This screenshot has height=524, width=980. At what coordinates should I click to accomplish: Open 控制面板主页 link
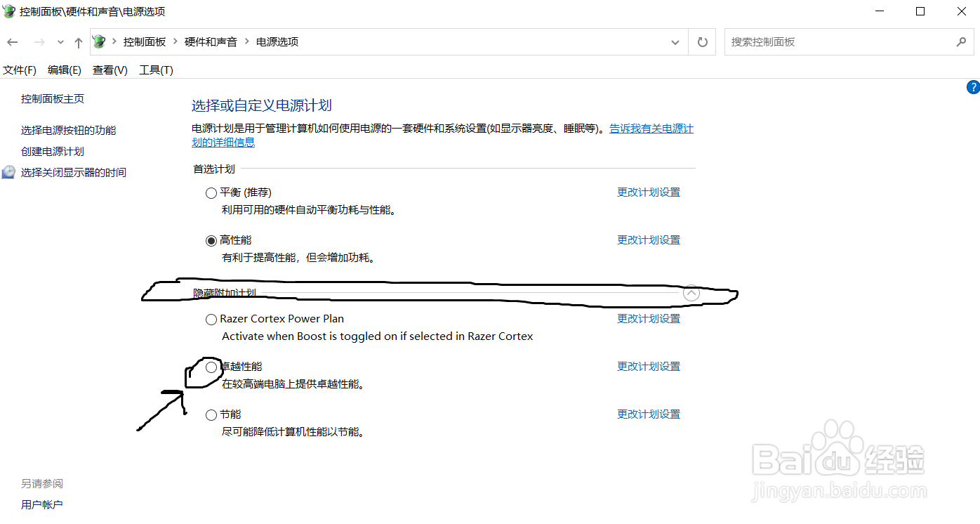pos(53,99)
